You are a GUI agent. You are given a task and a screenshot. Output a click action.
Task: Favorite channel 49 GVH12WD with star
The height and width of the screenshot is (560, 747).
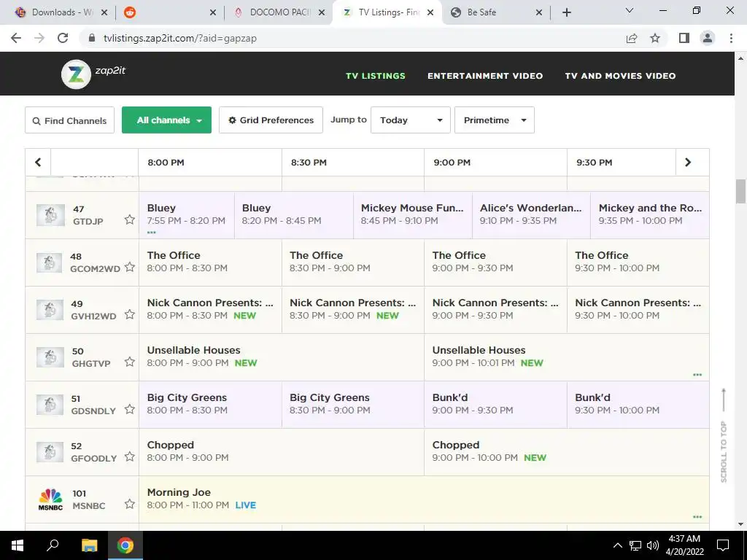pos(130,314)
